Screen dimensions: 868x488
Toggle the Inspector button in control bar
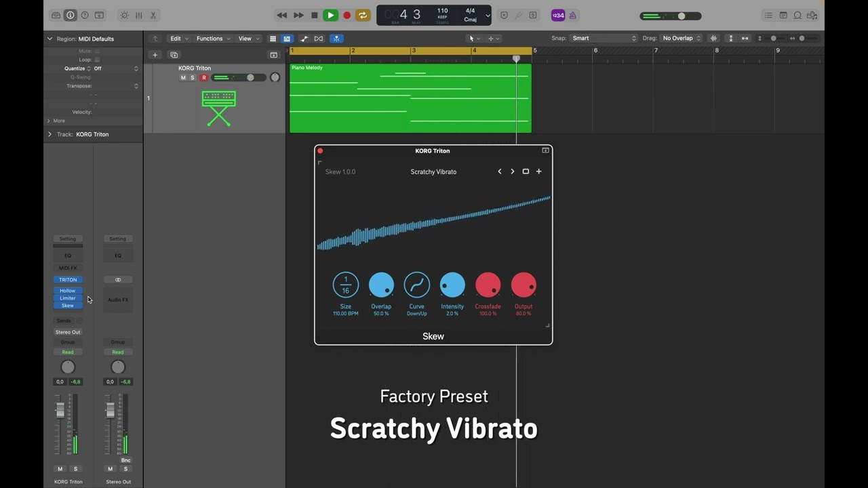point(70,15)
